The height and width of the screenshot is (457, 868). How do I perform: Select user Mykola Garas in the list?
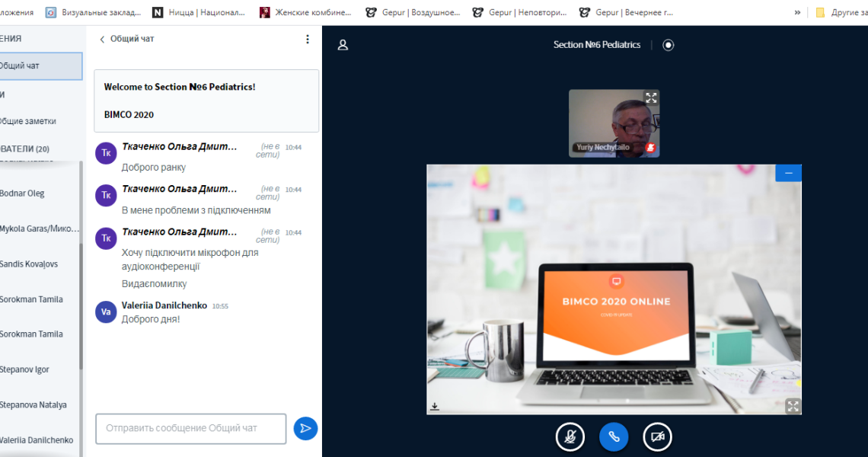[x=40, y=228]
